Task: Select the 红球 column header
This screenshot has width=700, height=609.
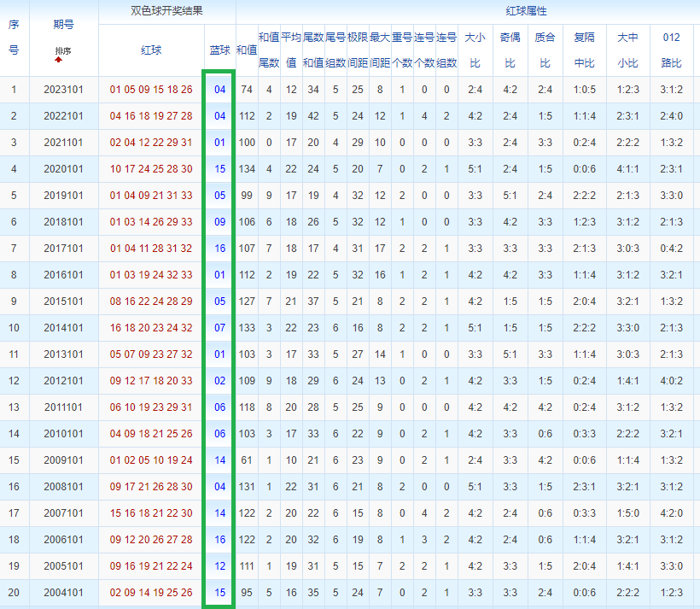Action: pyautogui.click(x=151, y=50)
